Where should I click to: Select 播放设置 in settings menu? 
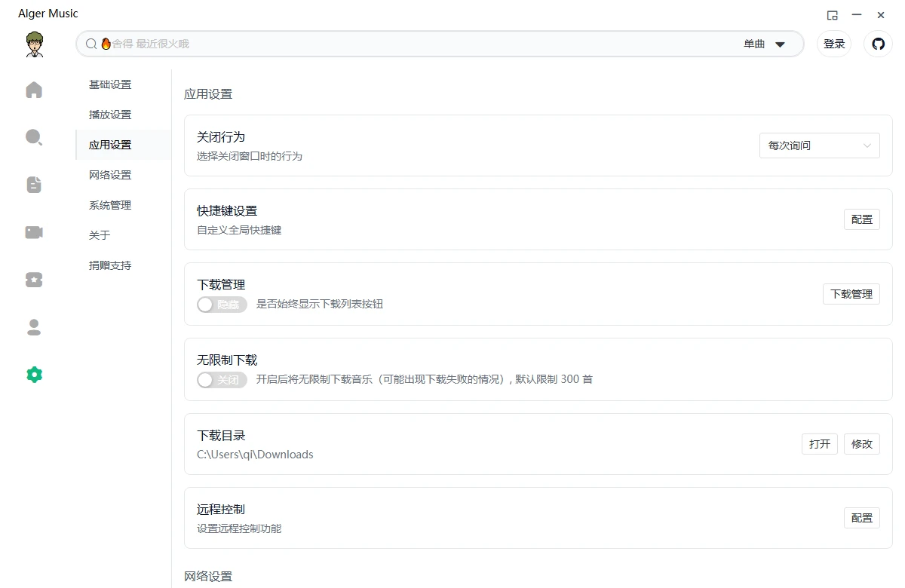pos(110,115)
